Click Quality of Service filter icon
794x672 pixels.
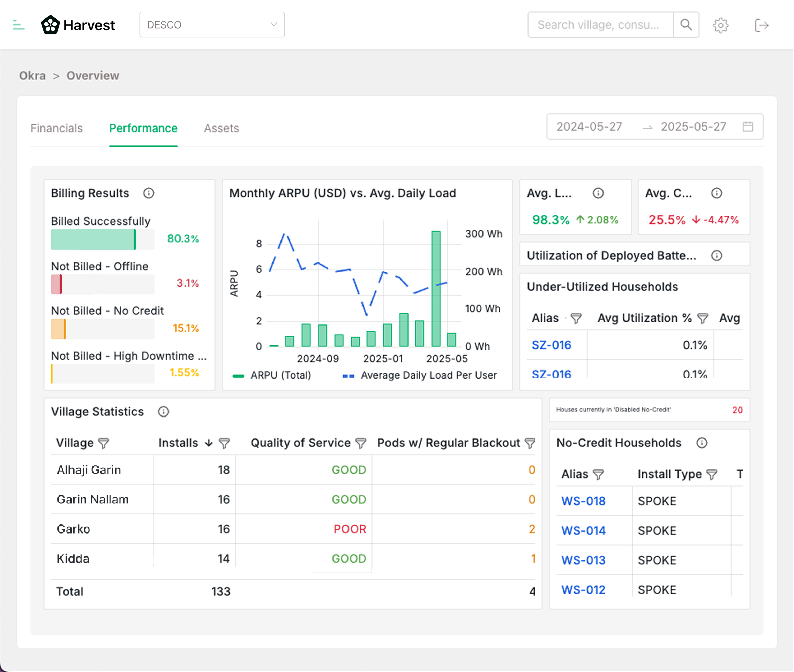click(361, 443)
